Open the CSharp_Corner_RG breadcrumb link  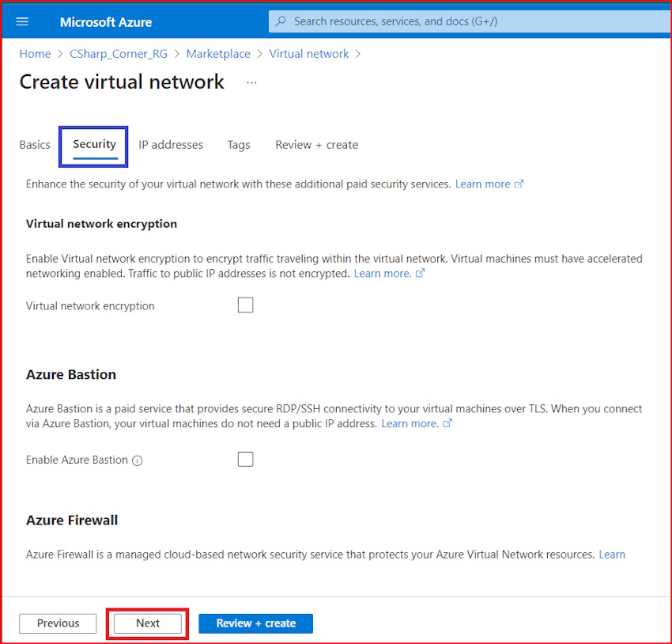click(x=119, y=53)
